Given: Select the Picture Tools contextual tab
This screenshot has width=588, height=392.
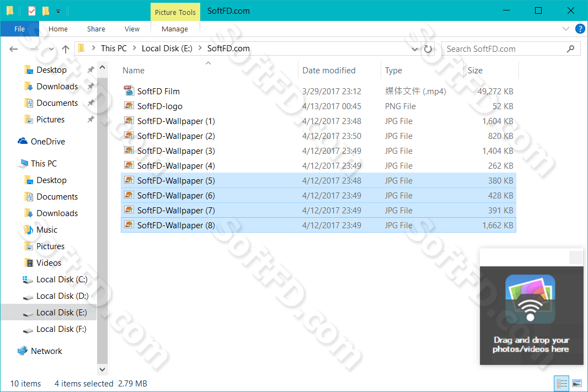Looking at the screenshot, I should (x=175, y=12).
